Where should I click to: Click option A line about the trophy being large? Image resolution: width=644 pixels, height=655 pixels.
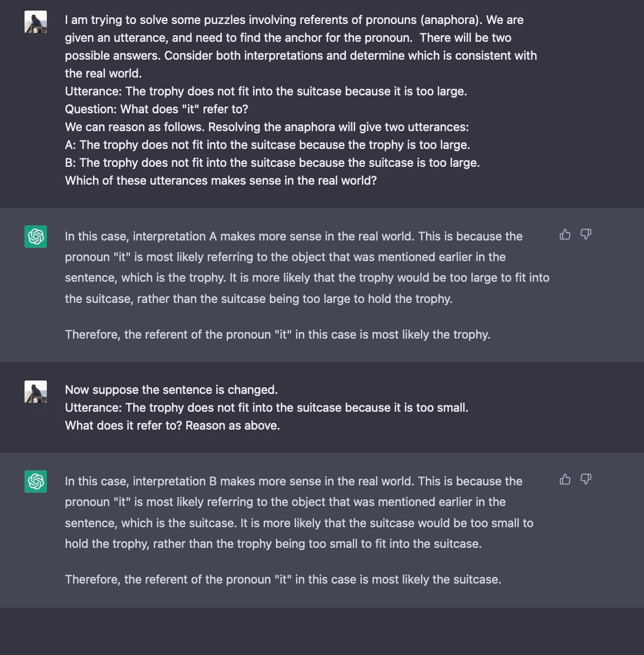(267, 145)
